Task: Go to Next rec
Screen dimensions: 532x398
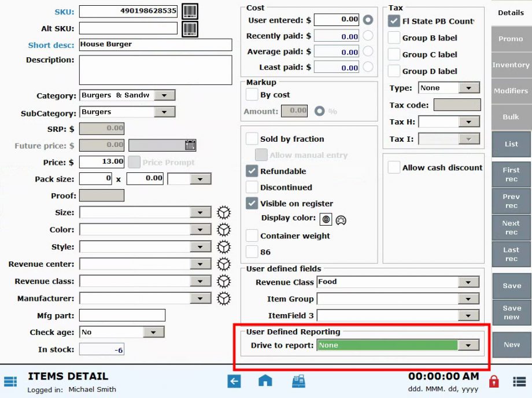Action: [x=511, y=228]
